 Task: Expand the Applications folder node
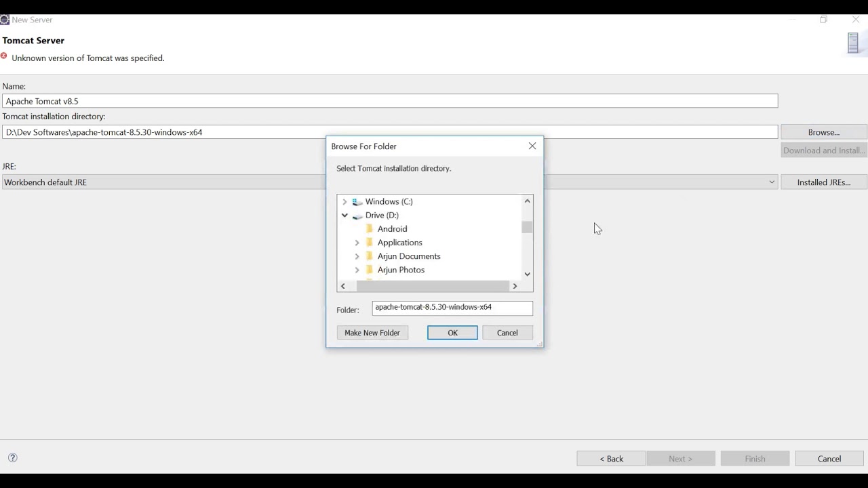[x=357, y=243]
